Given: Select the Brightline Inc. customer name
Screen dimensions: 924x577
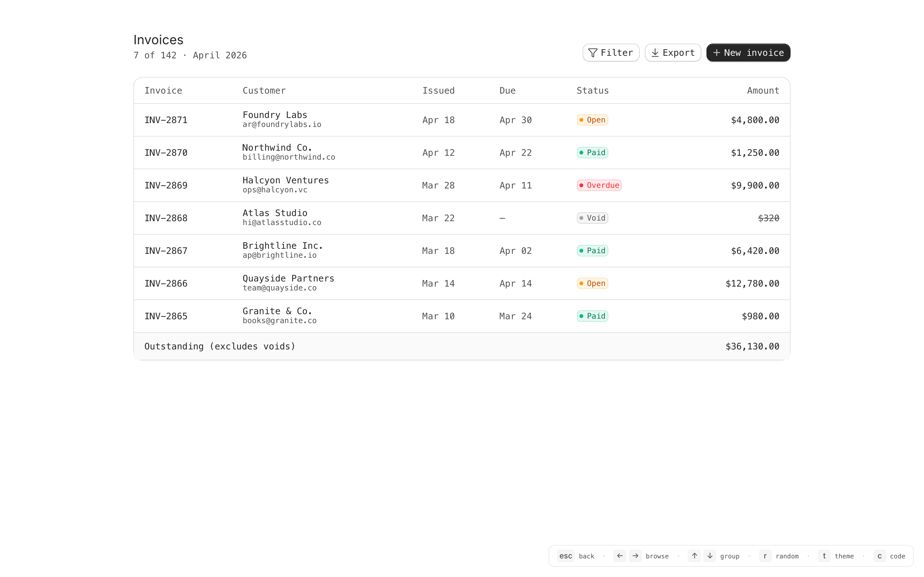Looking at the screenshot, I should (x=283, y=246).
